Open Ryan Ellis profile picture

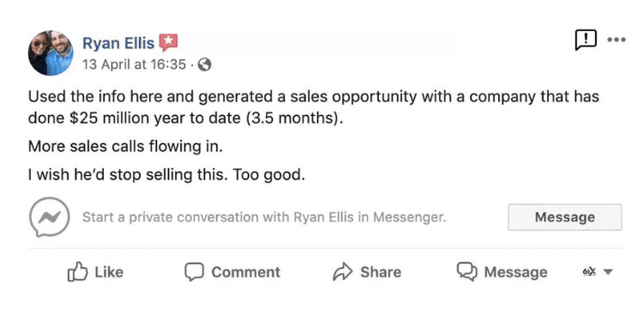coord(51,53)
